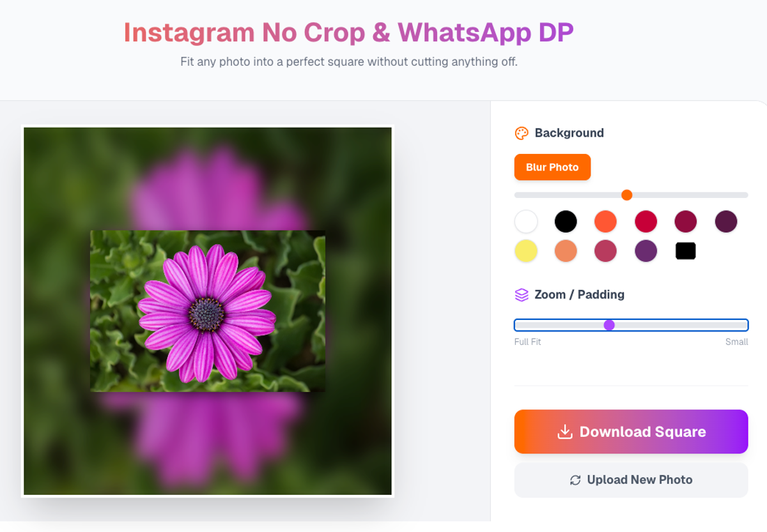This screenshot has height=532, width=767.
Task: Choose the black circle color swatch
Action: point(566,222)
